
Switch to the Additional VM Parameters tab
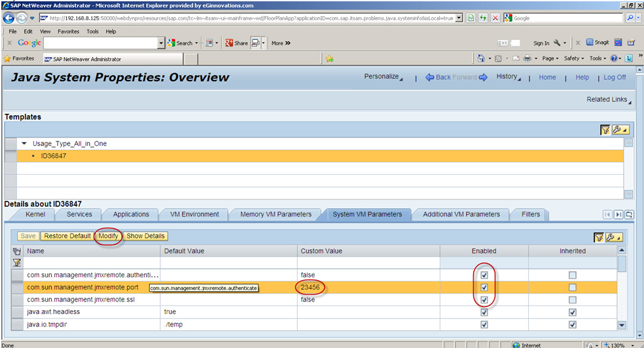point(461,214)
